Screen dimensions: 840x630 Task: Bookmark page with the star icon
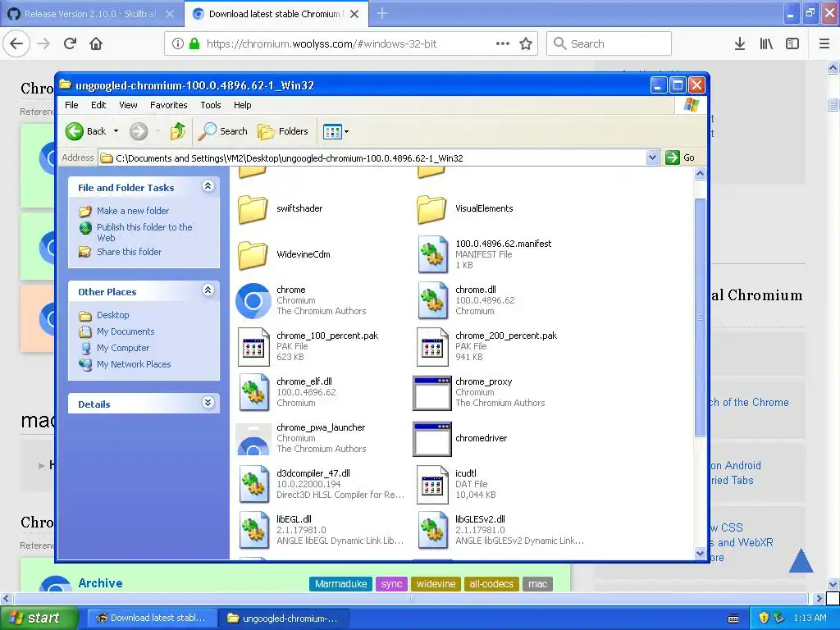coord(526,43)
